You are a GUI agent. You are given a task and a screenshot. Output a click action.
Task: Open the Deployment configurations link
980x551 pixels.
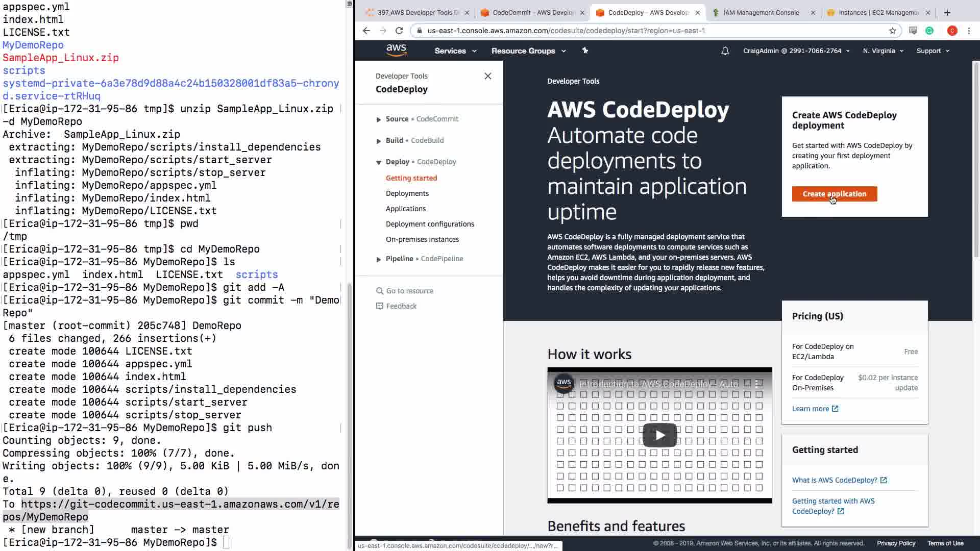click(430, 224)
